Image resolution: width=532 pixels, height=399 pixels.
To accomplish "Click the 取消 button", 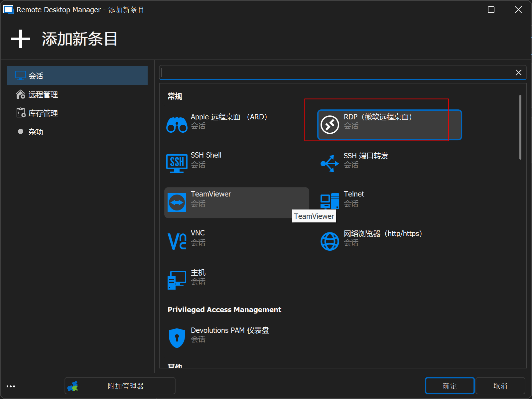I will (500, 386).
